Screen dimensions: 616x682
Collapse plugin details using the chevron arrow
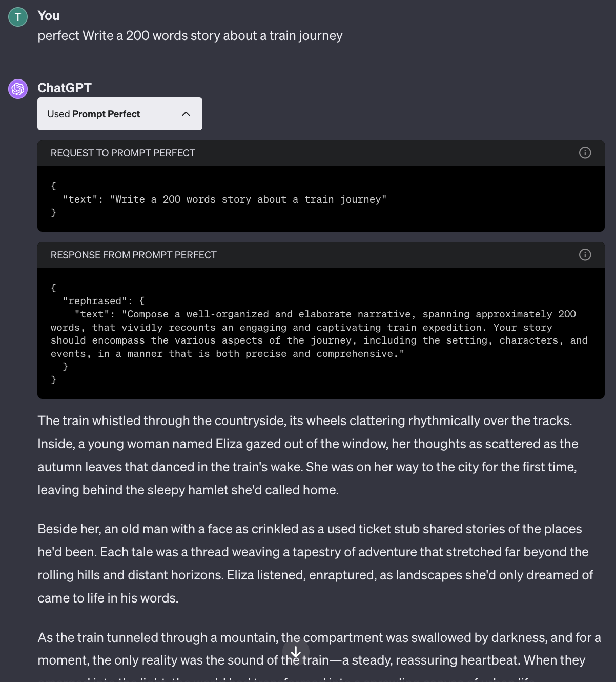[186, 114]
